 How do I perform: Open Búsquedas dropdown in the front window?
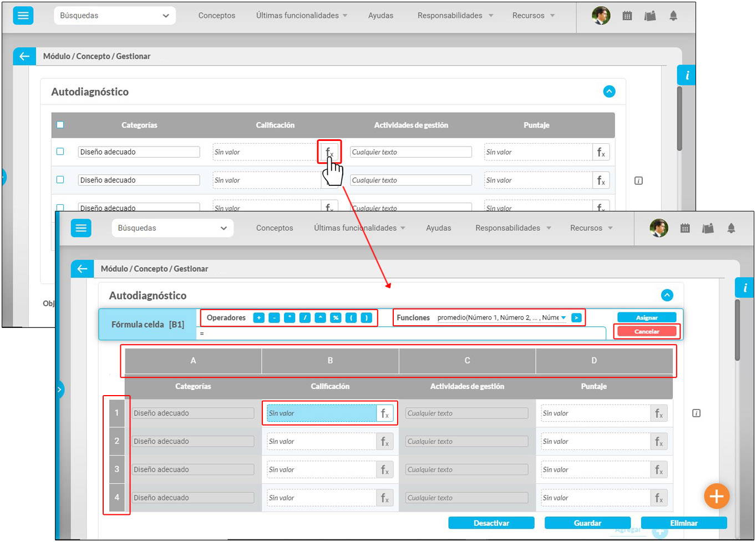click(x=172, y=228)
